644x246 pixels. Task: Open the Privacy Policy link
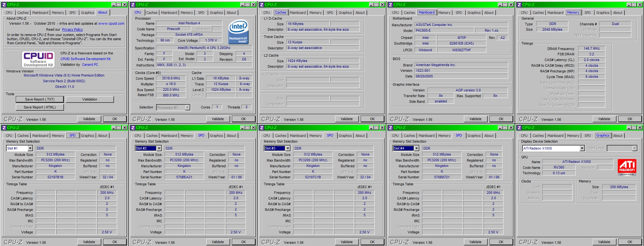tap(72, 29)
